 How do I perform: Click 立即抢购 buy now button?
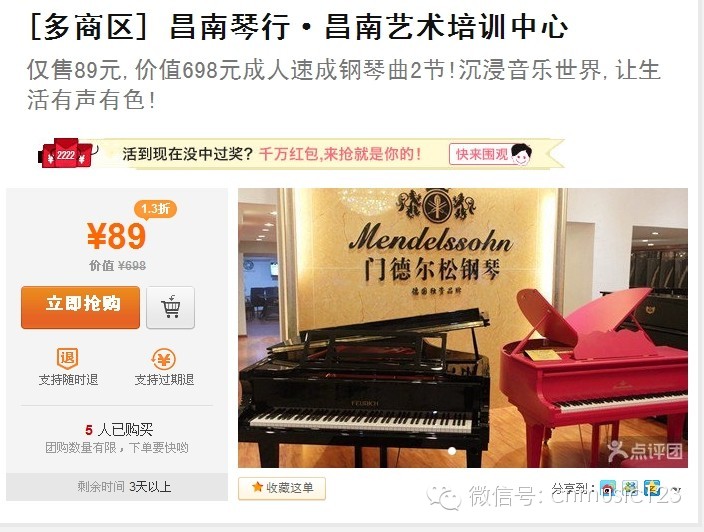click(x=80, y=307)
